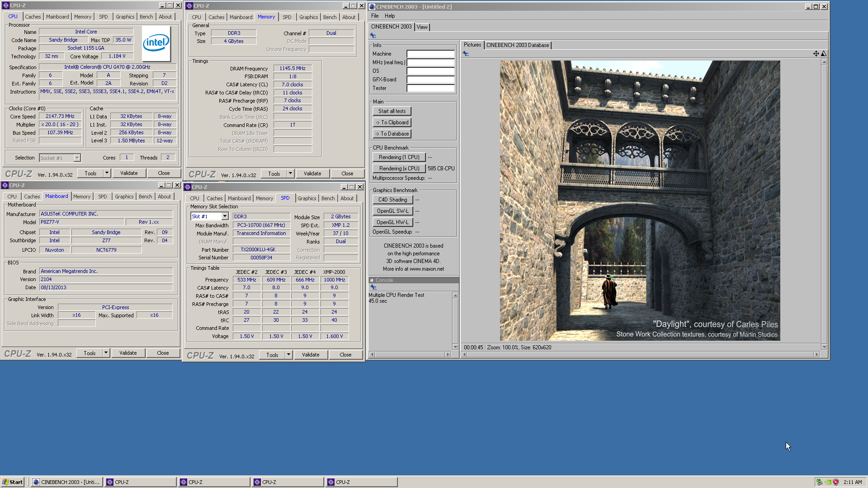Click the Intel Celeron G470 specification text

point(107,67)
